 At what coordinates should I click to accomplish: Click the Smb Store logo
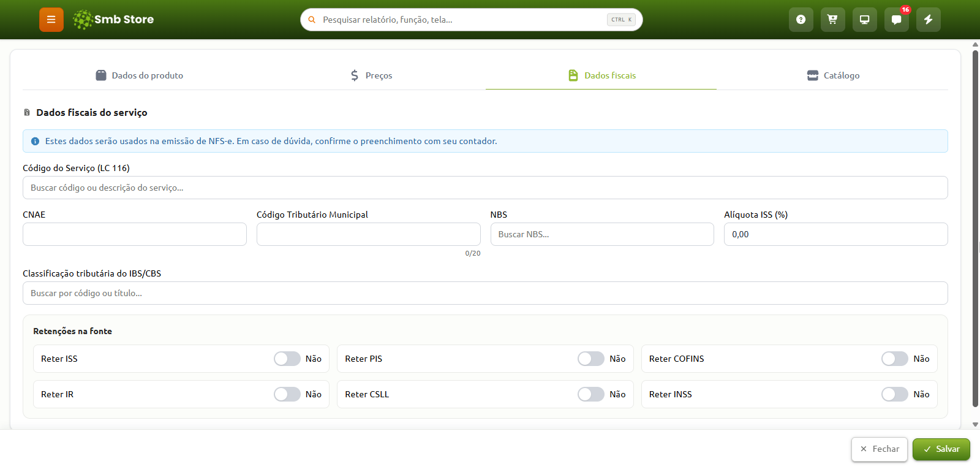pyautogui.click(x=113, y=20)
